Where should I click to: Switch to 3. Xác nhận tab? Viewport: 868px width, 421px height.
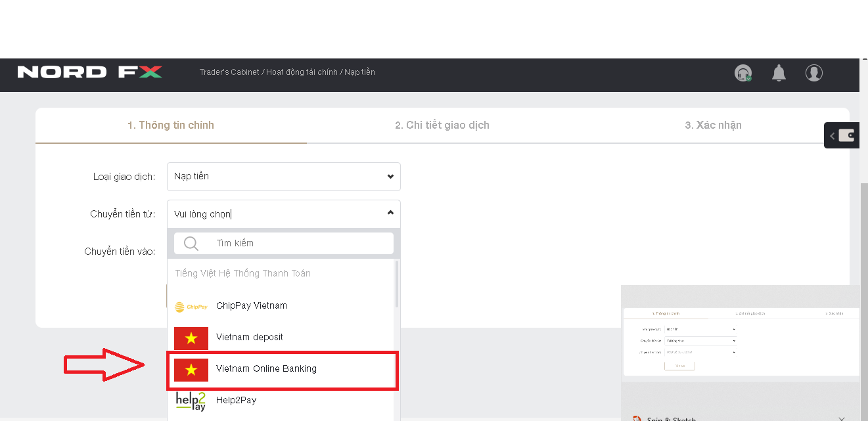714,125
